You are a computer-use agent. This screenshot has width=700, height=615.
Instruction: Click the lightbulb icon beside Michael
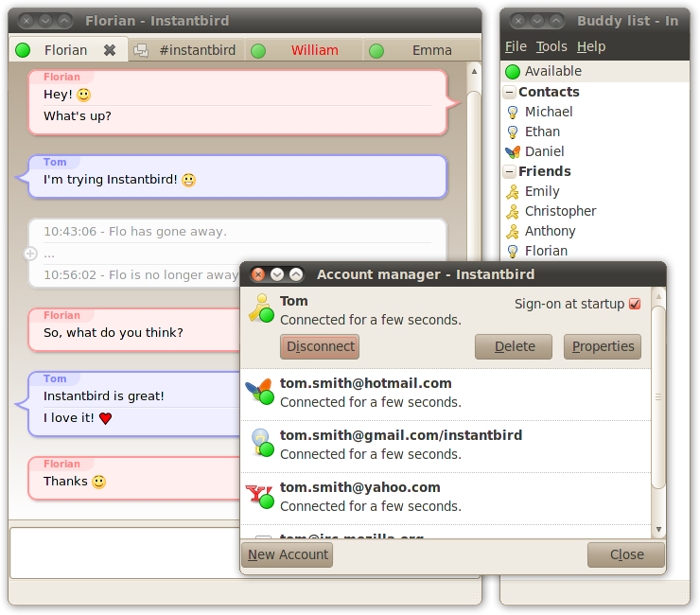pos(512,112)
